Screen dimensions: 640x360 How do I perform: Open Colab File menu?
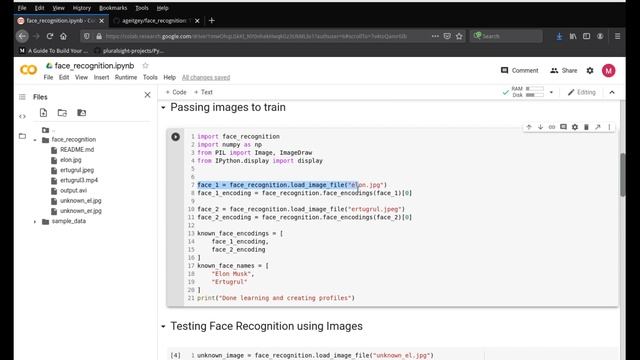click(x=48, y=77)
